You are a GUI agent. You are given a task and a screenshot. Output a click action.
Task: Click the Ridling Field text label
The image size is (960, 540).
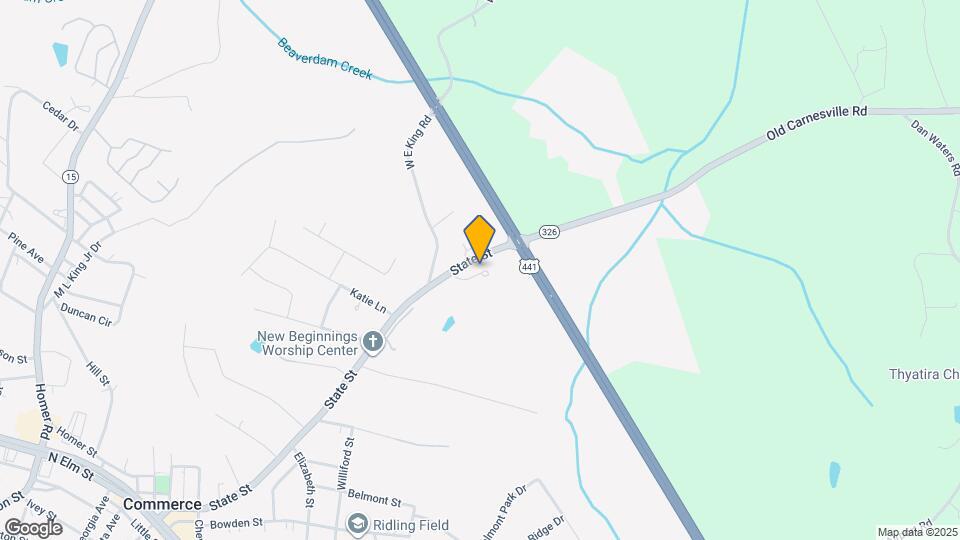pyautogui.click(x=411, y=525)
